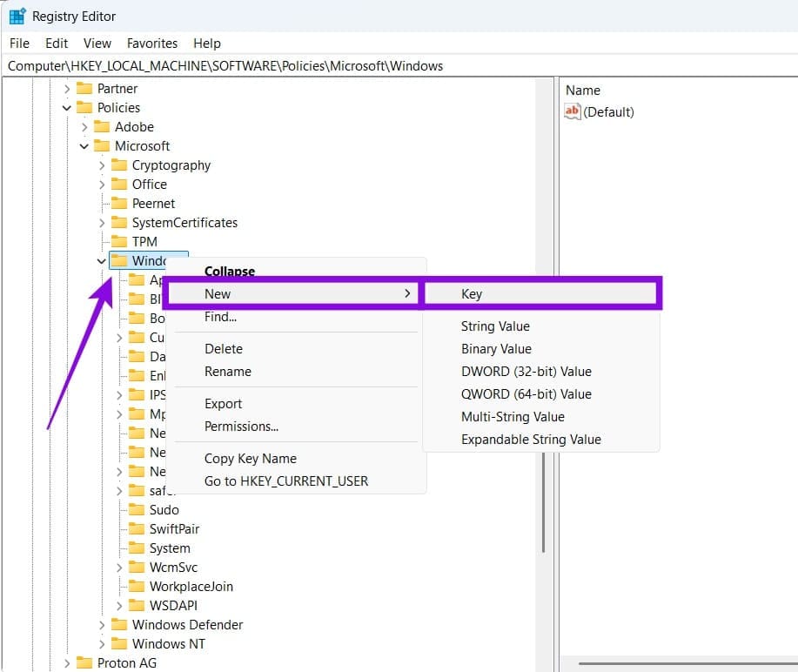This screenshot has height=672, width=798.
Task: Choose Export in the context menu
Action: tap(223, 404)
